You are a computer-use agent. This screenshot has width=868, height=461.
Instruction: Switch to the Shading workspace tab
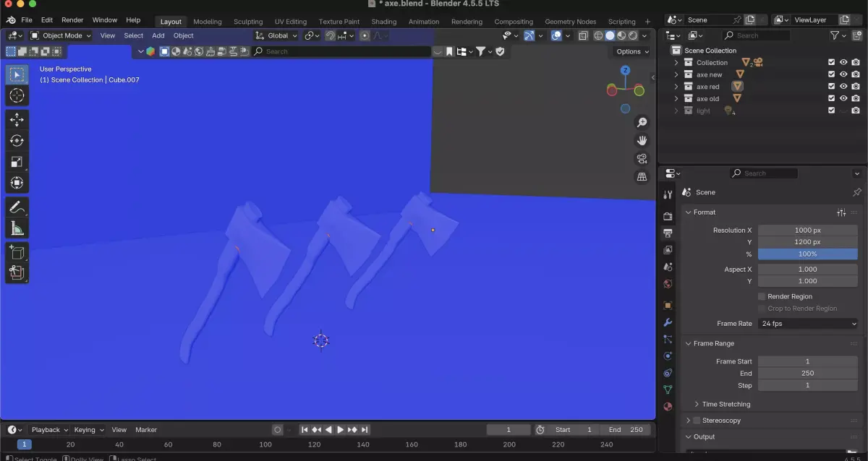384,22
